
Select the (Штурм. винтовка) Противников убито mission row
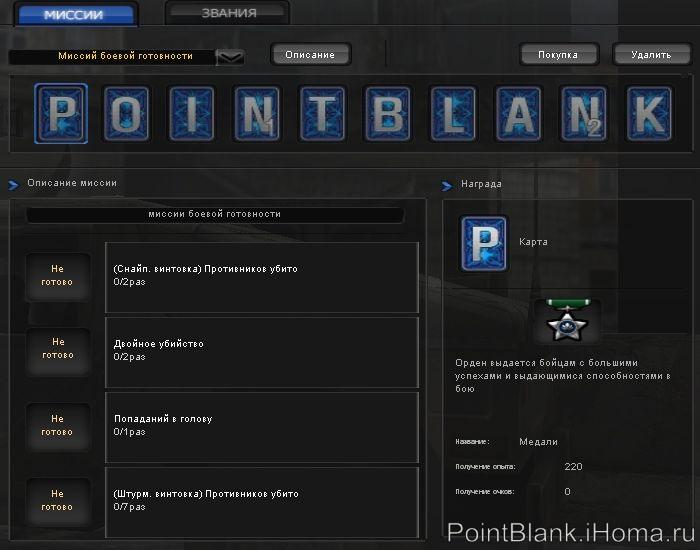tap(261, 500)
